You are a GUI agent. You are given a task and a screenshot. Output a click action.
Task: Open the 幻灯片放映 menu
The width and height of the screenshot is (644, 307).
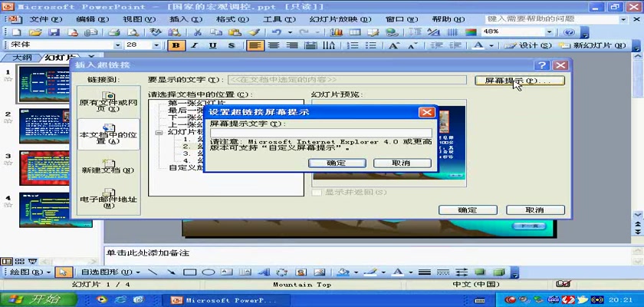click(340, 19)
